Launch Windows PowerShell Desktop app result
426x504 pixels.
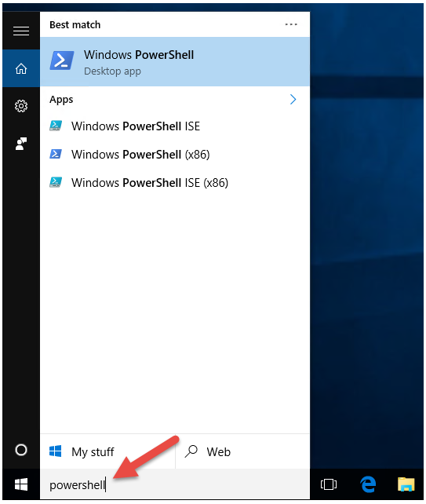(x=175, y=62)
